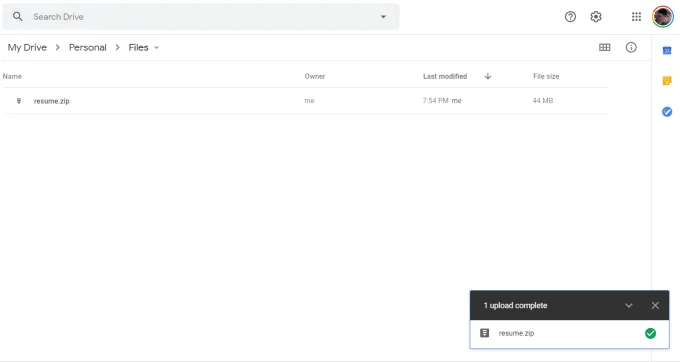This screenshot has height=362, width=680.
Task: Click the 44 MB file size cell
Action: point(543,101)
